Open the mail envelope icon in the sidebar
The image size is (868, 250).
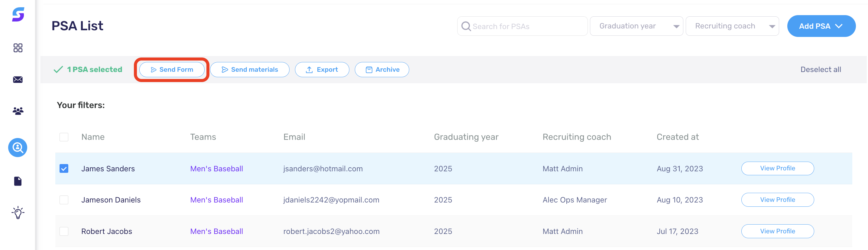pos(18,80)
